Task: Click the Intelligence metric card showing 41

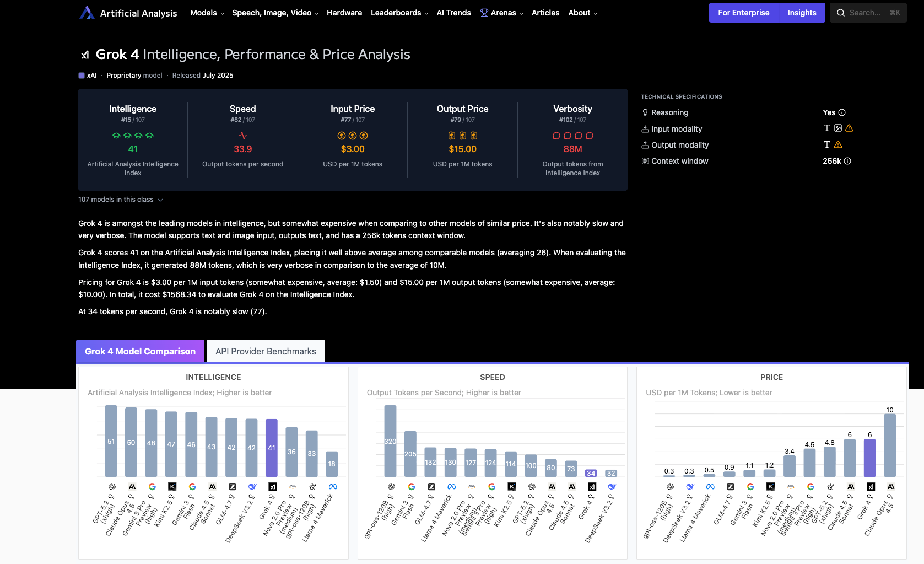Action: pyautogui.click(x=133, y=140)
